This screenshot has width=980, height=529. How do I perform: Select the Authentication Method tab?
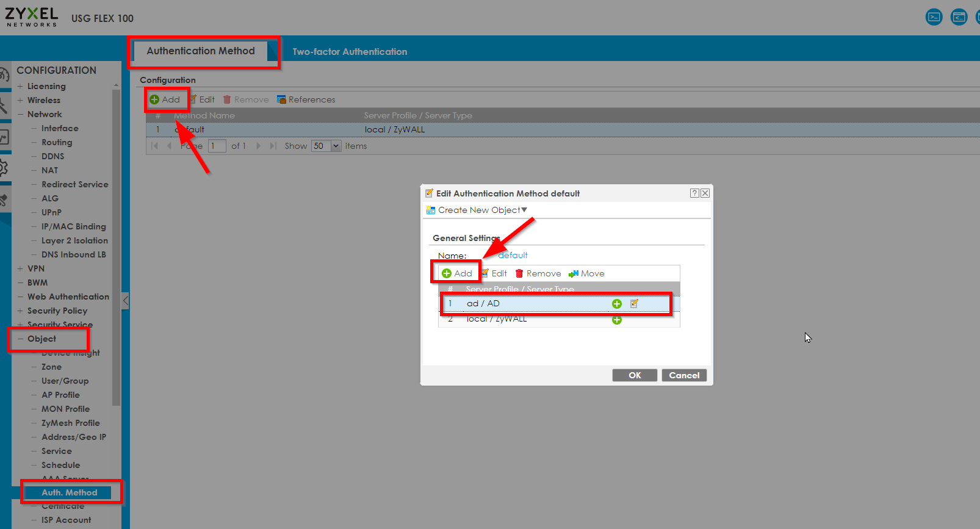coord(200,51)
